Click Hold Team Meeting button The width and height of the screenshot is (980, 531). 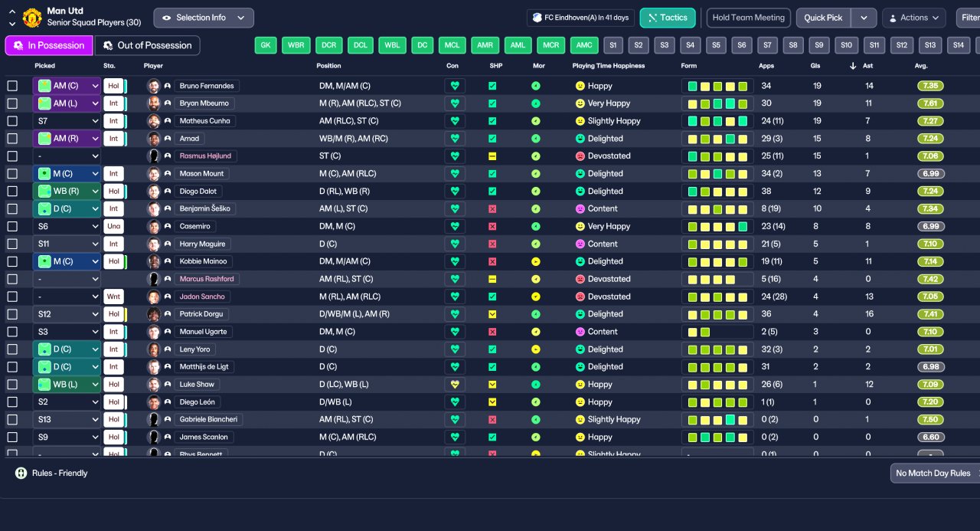749,18
